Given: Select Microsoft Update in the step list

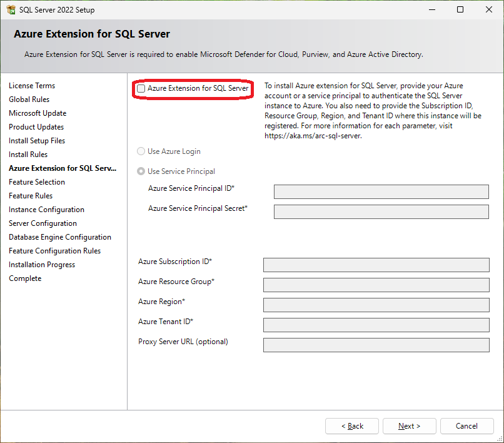Looking at the screenshot, I should [x=38, y=113].
